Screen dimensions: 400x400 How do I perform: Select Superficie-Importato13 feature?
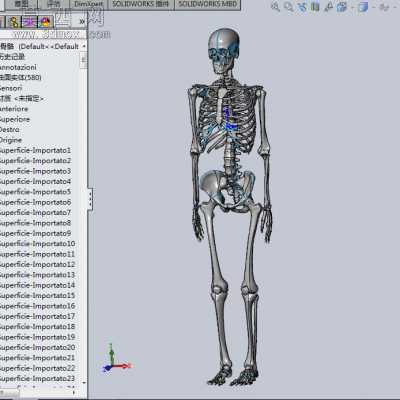point(37,275)
